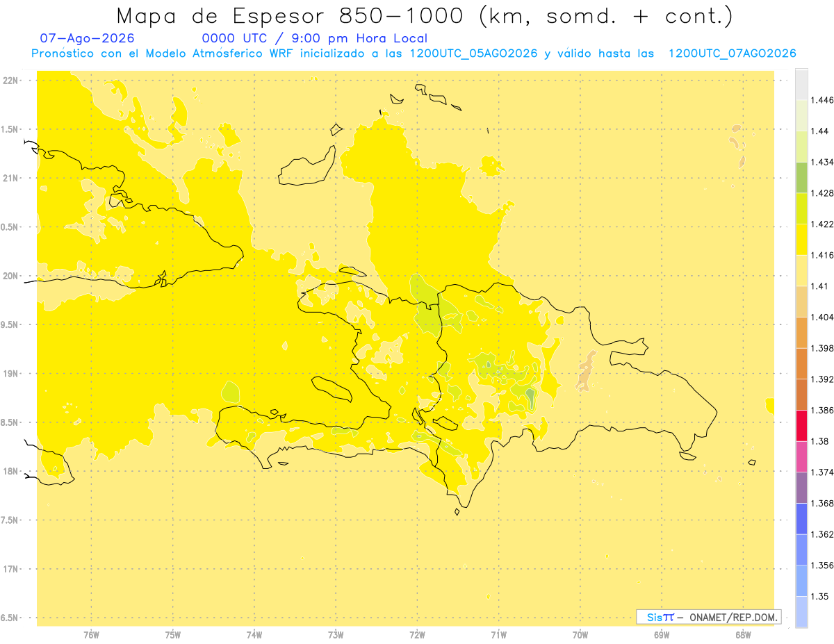834x644 pixels.
Task: Choose the pink legend swatch between 1.374 and 1.38
Action: [801, 456]
